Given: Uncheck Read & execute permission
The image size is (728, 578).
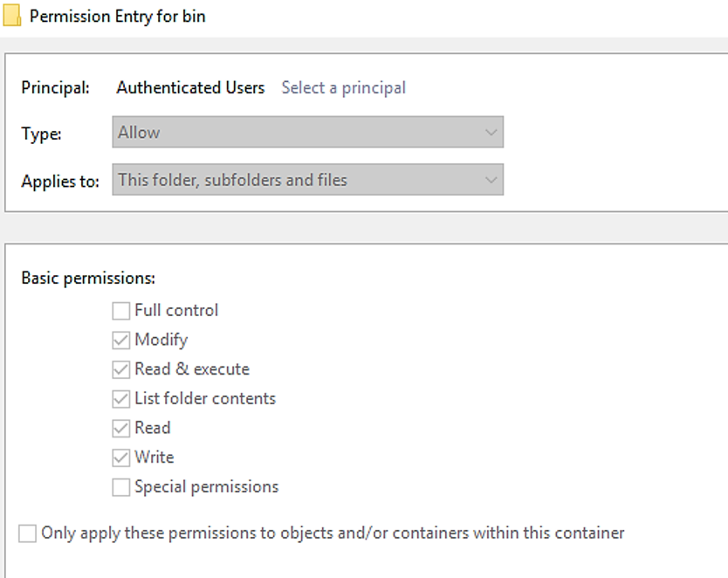Looking at the screenshot, I should click(x=120, y=368).
